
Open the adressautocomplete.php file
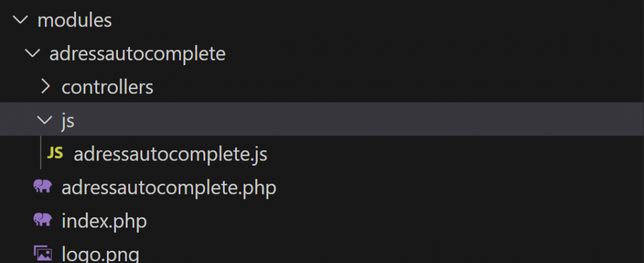(169, 188)
